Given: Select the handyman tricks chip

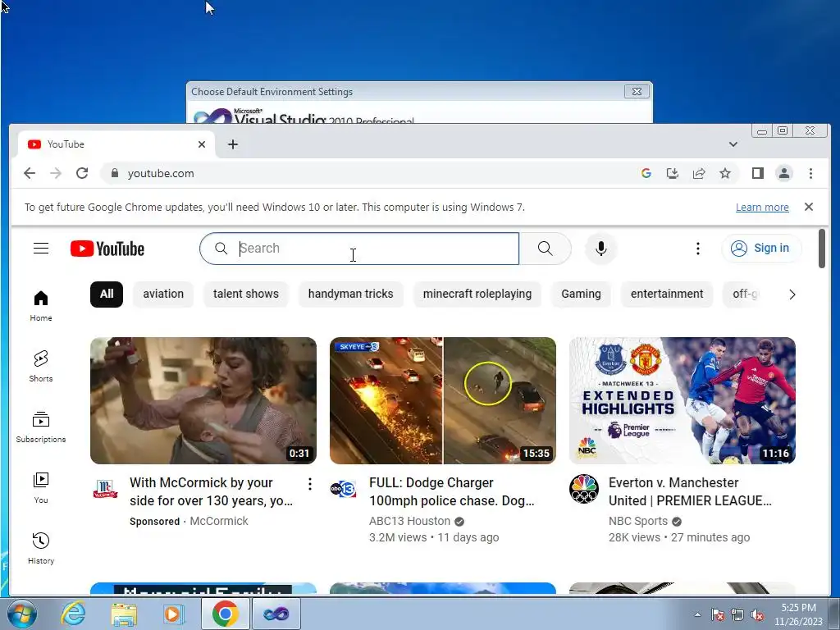Looking at the screenshot, I should coord(350,294).
